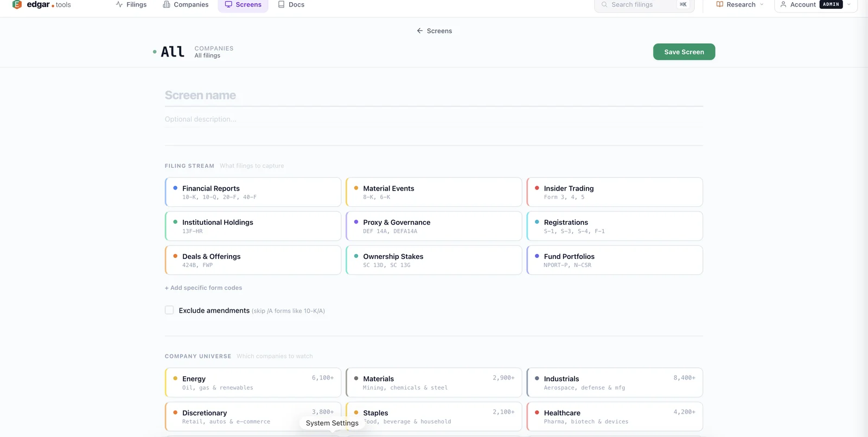Click the Screen name input
868x437 pixels.
pyautogui.click(x=433, y=96)
